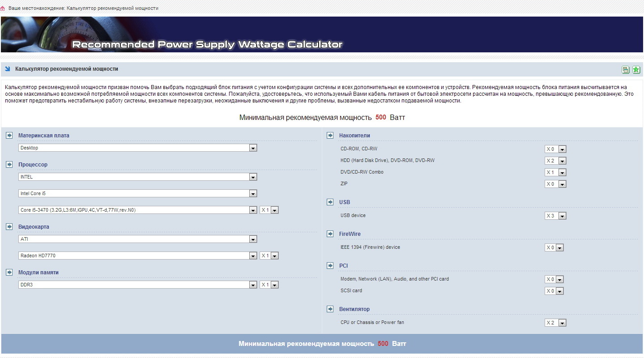Click the Вентилятор section label
Screen dimensions: 644x358
[354, 309]
